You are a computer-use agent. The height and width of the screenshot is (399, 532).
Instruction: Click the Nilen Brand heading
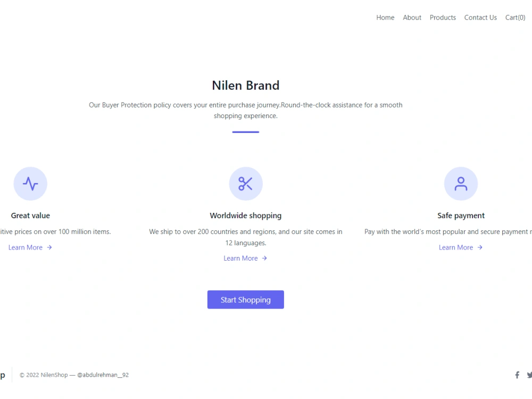tap(245, 85)
